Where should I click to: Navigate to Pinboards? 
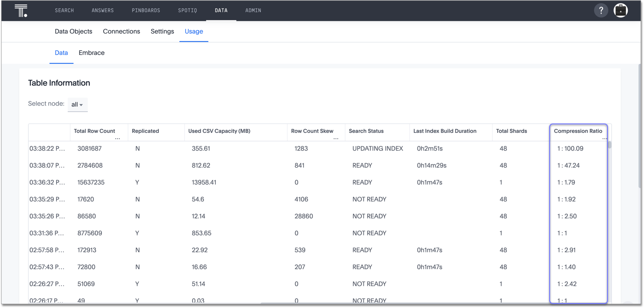coord(146,10)
